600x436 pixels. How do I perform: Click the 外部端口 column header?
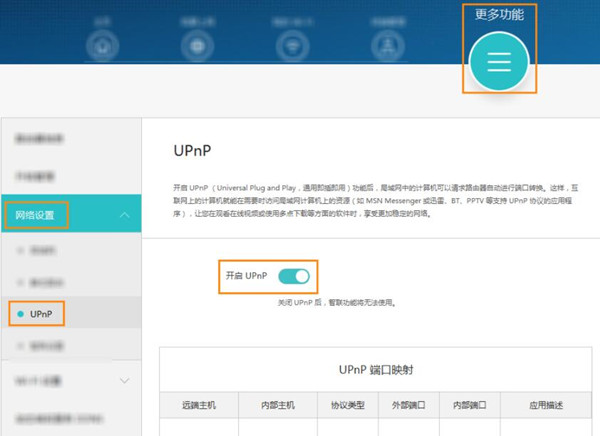click(x=409, y=405)
